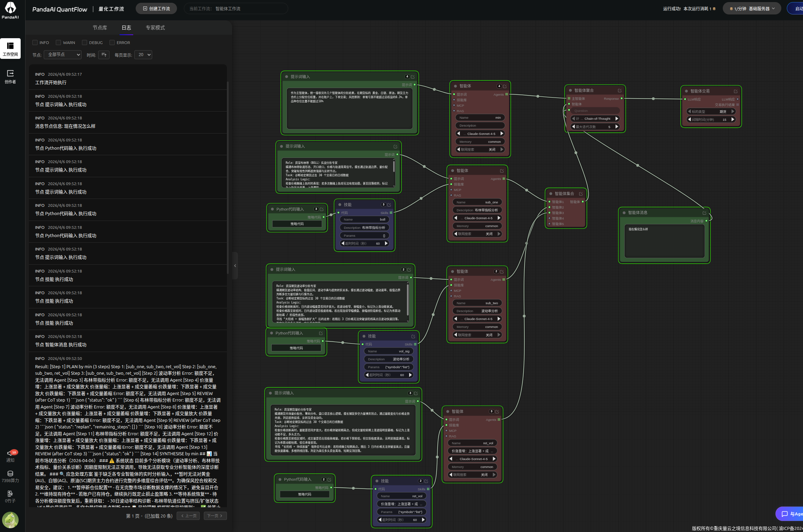Open edit icon on 智能体消息 node
This screenshot has height=532, width=803.
coord(704,213)
